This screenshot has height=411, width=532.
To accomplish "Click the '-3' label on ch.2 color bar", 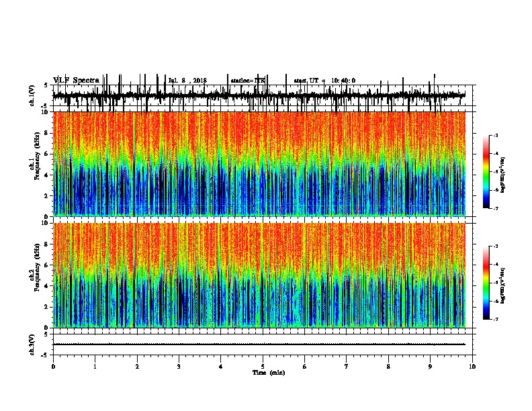I will (495, 246).
